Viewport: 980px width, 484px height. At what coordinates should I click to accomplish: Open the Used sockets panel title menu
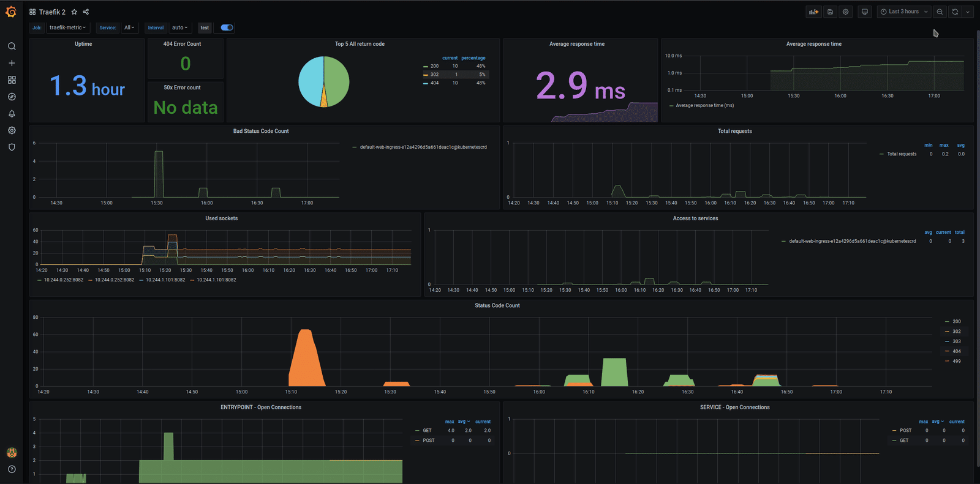click(222, 218)
